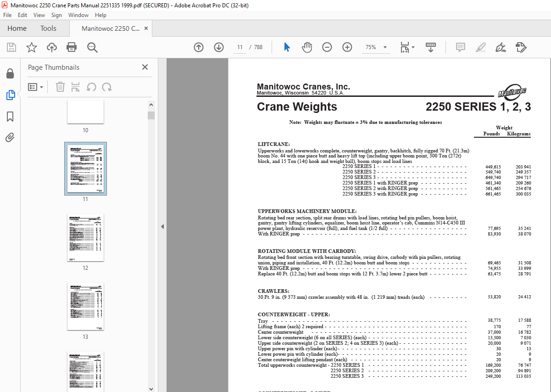This screenshot has height=392, width=551.
Task: Bookmark this file with the star icon
Action: click(32, 47)
